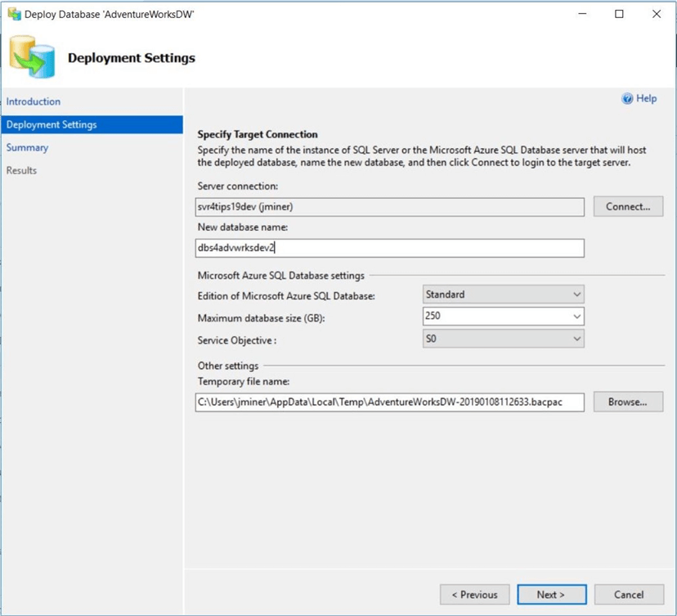Expand the Service Objective dropdown
Viewport: 677px width, 616px height.
(503, 339)
